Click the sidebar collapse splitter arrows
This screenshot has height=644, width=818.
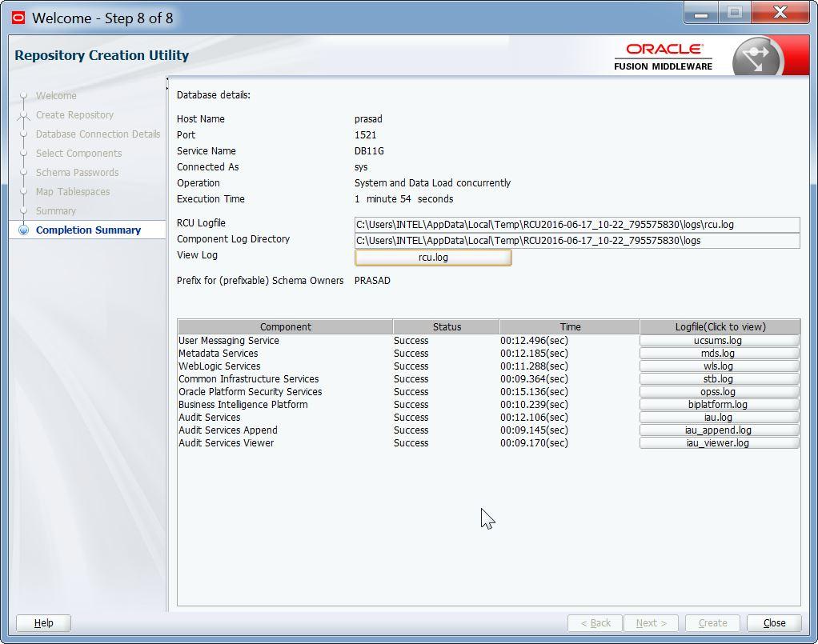click(x=167, y=83)
